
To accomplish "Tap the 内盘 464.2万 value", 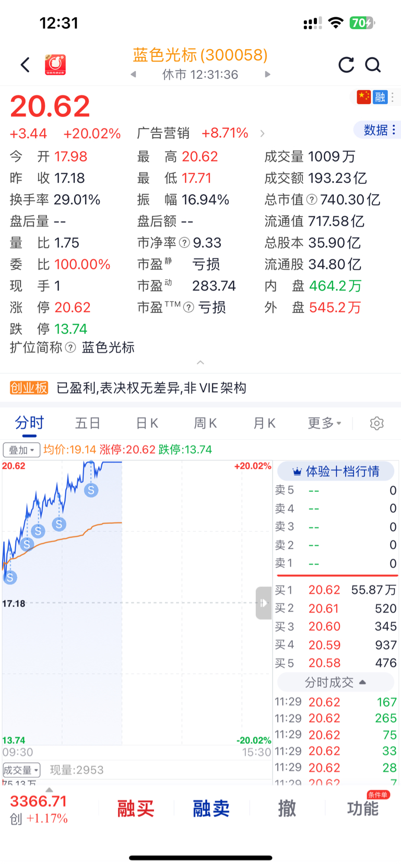I will pos(335,286).
